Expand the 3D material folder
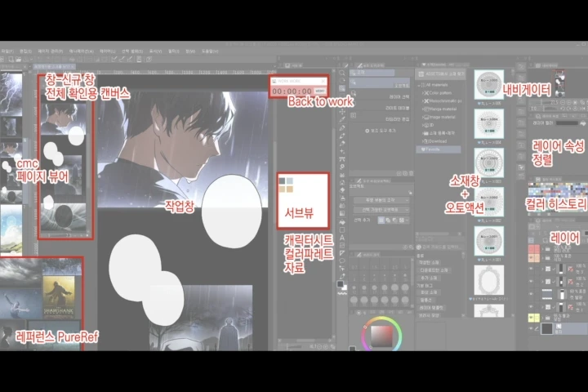Screen dimensions: 588x392 [x=423, y=125]
